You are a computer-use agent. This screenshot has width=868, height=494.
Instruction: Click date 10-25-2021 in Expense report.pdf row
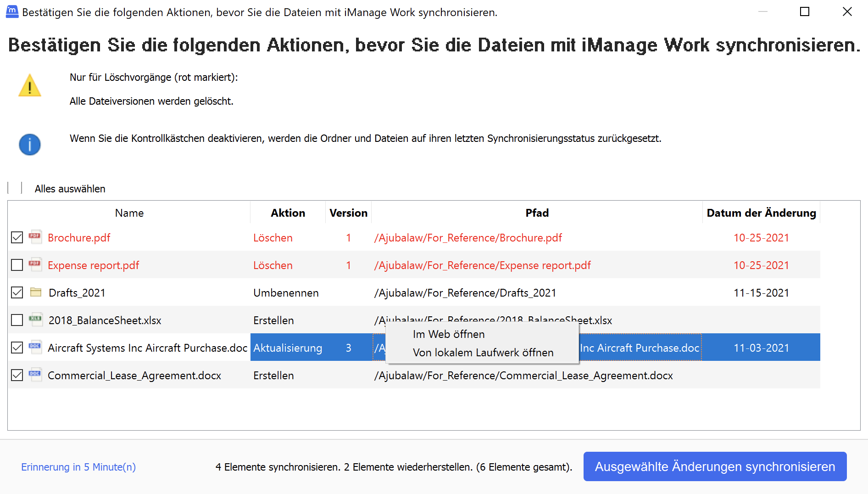point(761,265)
